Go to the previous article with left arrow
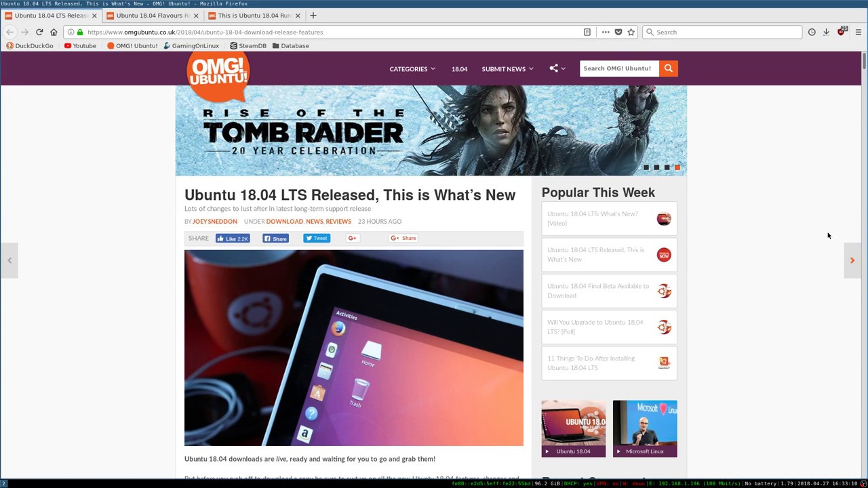 [9, 260]
